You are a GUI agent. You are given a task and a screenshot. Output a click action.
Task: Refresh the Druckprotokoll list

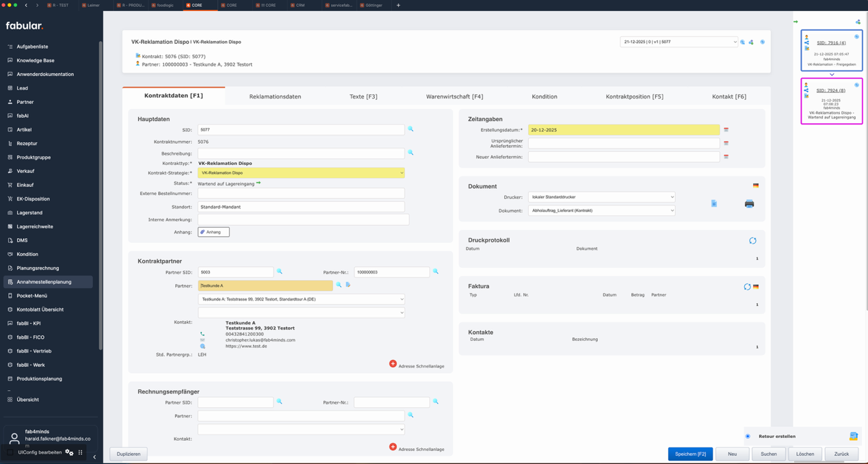point(752,241)
